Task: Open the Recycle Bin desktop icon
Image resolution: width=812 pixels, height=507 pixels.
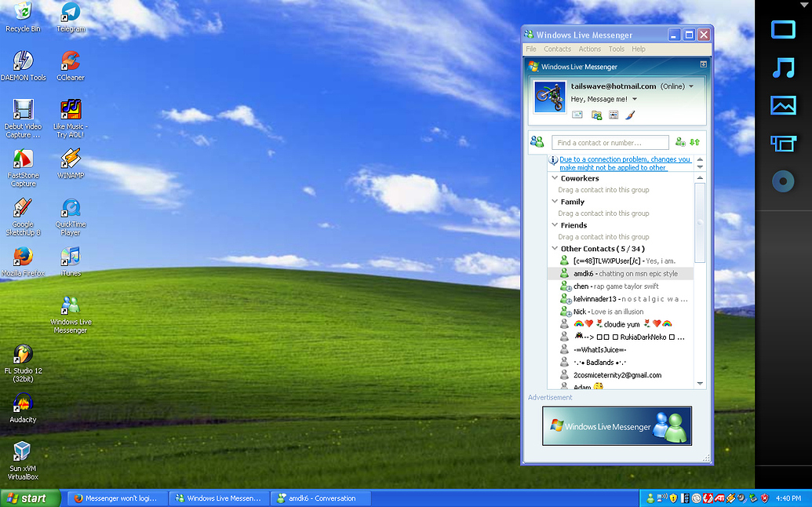Action: click(x=23, y=17)
